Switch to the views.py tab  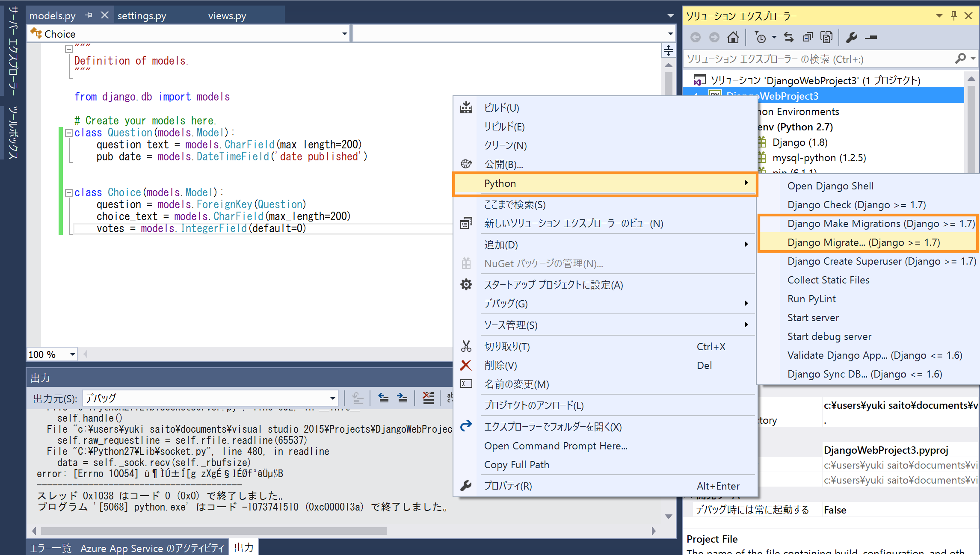coord(227,16)
